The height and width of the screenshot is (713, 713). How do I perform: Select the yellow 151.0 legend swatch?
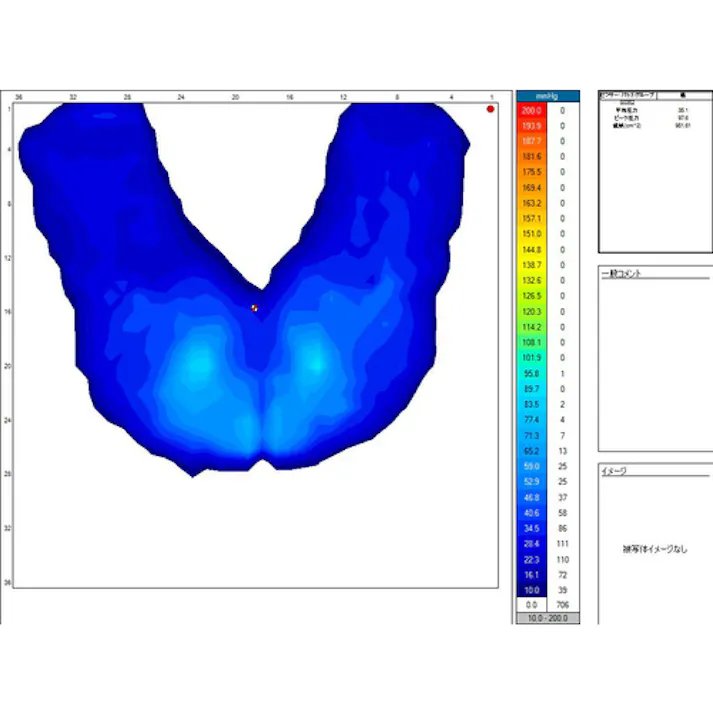[531, 234]
